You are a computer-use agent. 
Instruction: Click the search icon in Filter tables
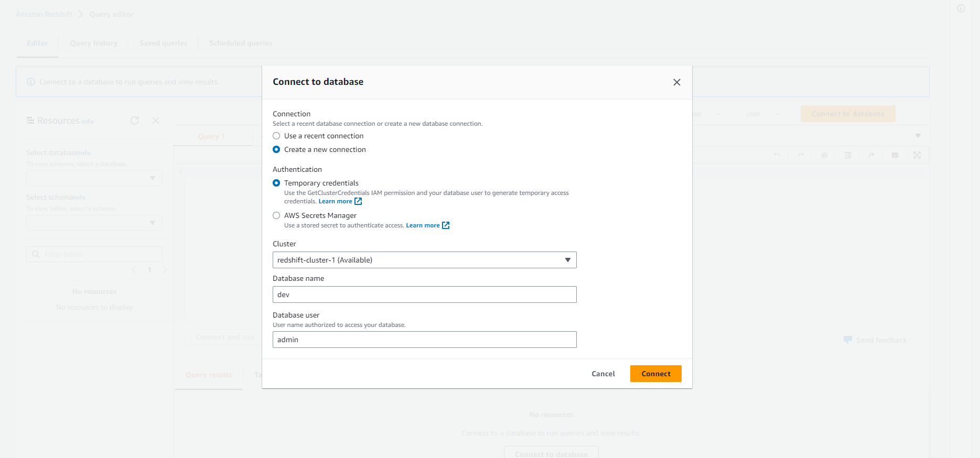pyautogui.click(x=36, y=254)
